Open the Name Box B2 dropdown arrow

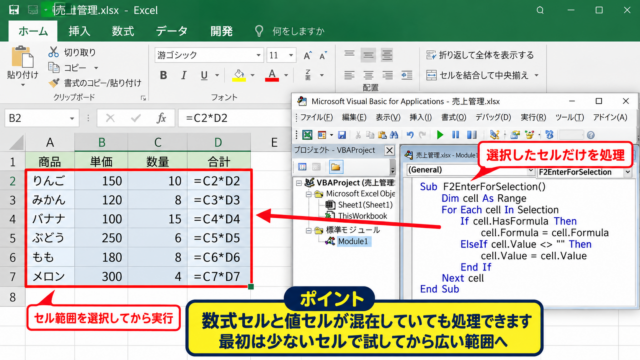coord(72,118)
